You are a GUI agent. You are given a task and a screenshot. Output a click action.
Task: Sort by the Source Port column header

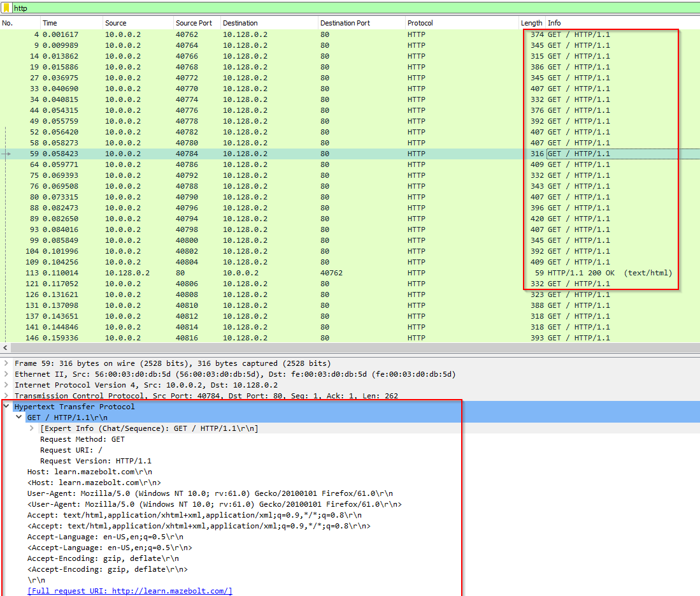pyautogui.click(x=194, y=23)
